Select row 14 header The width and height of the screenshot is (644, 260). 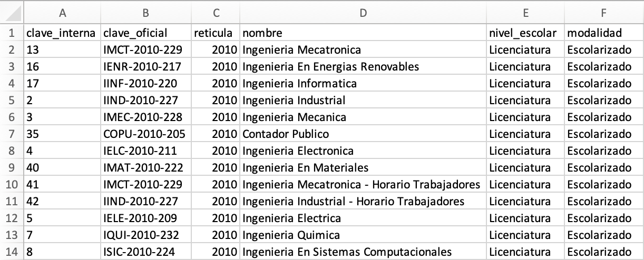pyautogui.click(x=12, y=252)
